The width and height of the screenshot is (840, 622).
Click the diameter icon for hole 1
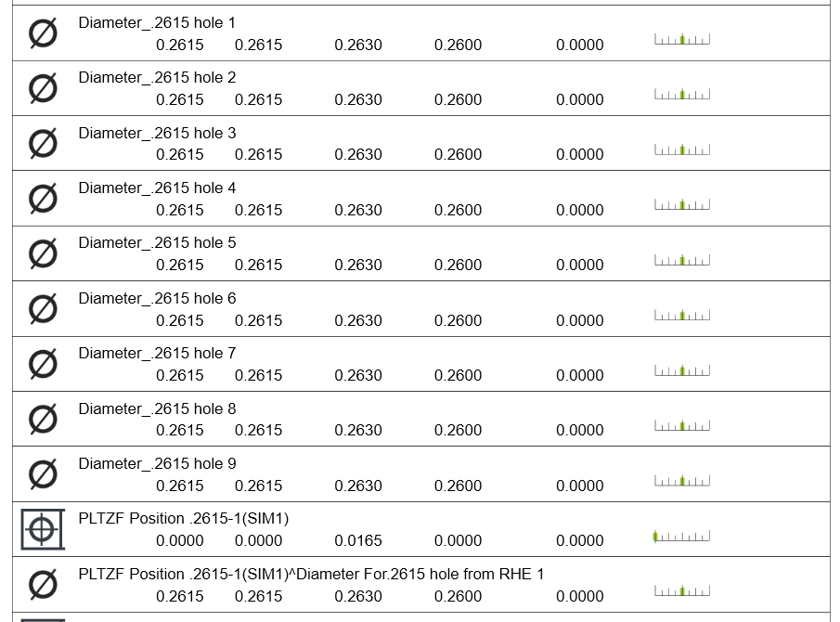[43, 33]
